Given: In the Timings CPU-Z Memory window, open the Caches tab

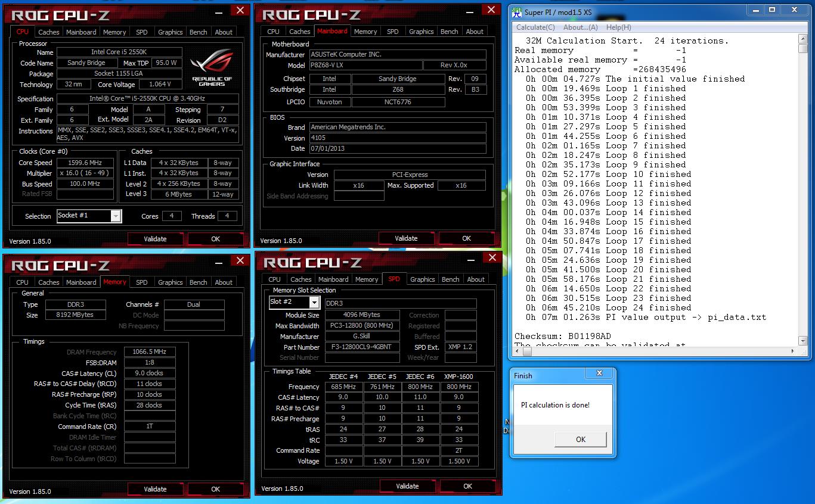Looking at the screenshot, I should coord(49,282).
